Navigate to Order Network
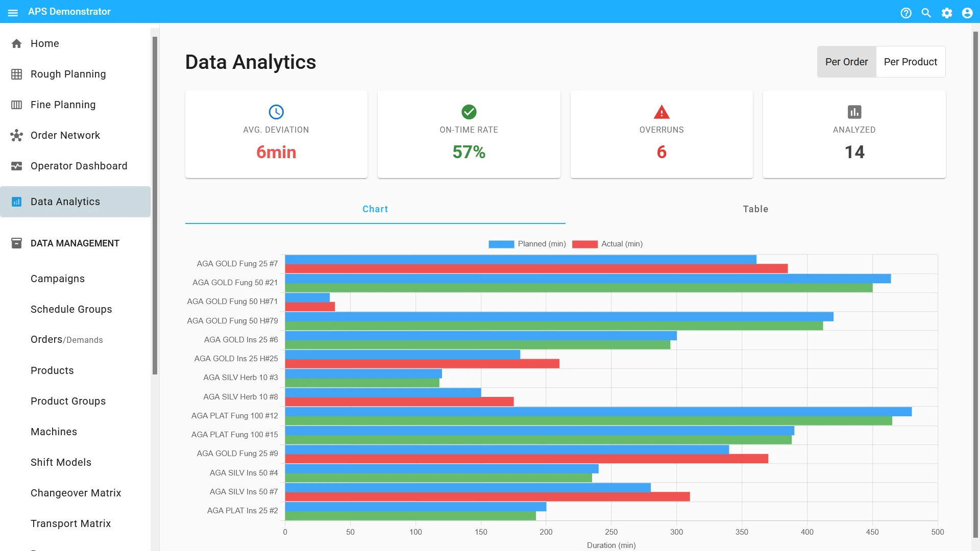The height and width of the screenshot is (551, 980). [76, 135]
